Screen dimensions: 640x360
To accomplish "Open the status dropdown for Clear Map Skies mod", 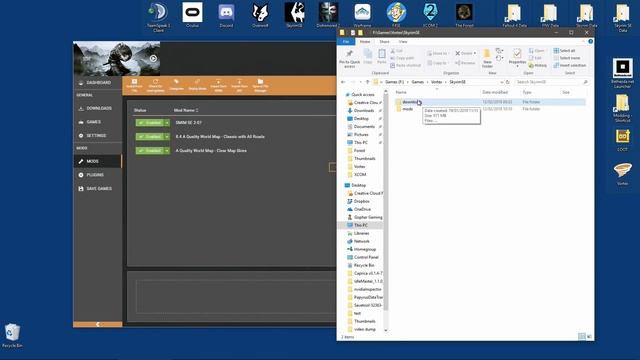I will (167, 151).
